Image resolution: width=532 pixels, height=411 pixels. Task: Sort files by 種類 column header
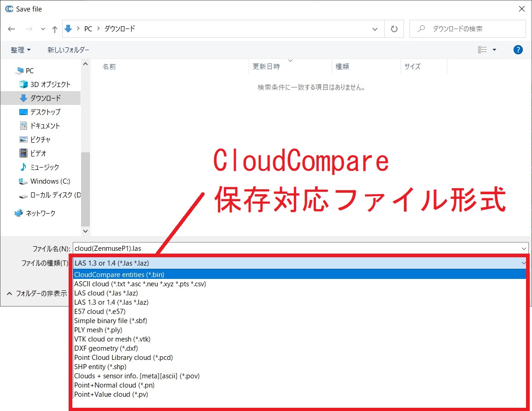coord(342,66)
